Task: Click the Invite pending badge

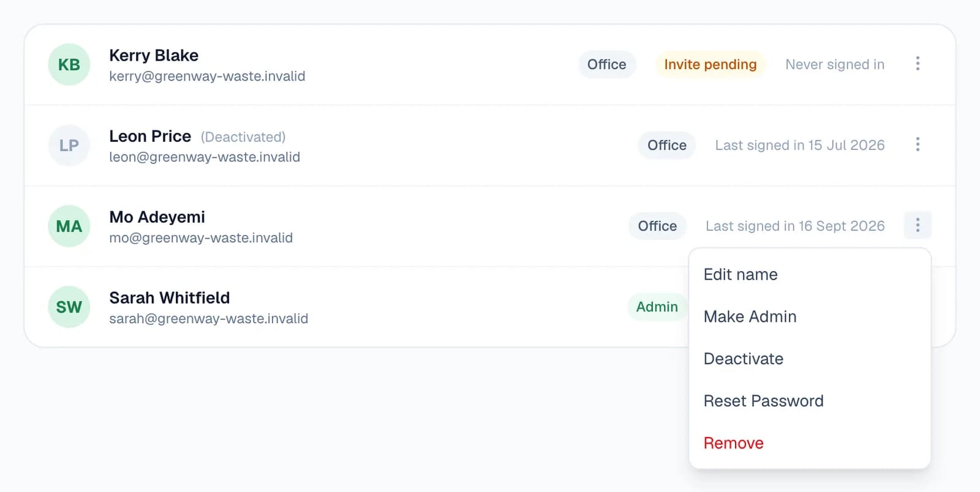Action: 710,64
